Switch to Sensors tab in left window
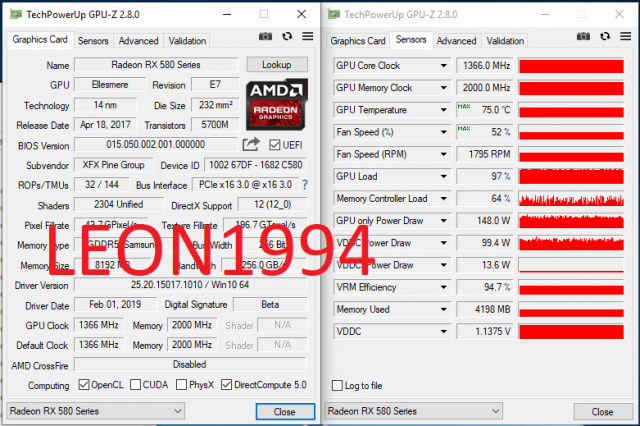 coord(93,41)
